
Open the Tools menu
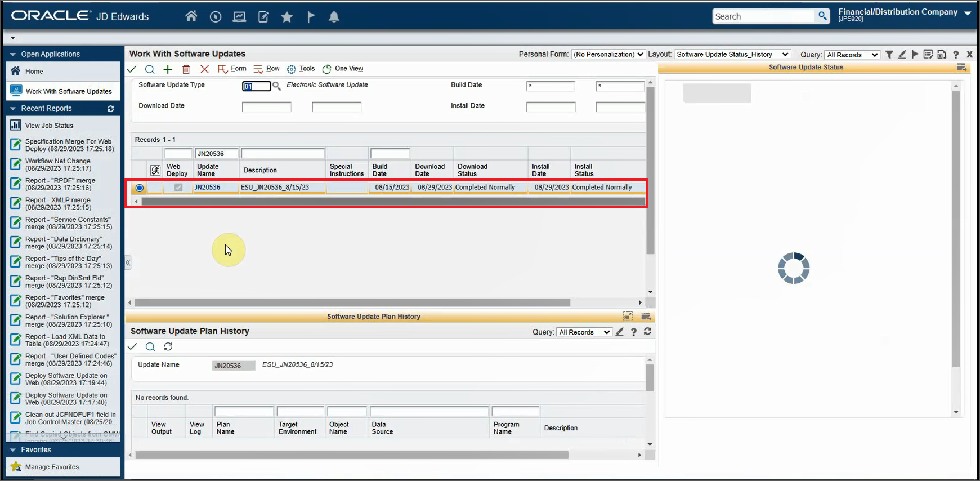(301, 69)
